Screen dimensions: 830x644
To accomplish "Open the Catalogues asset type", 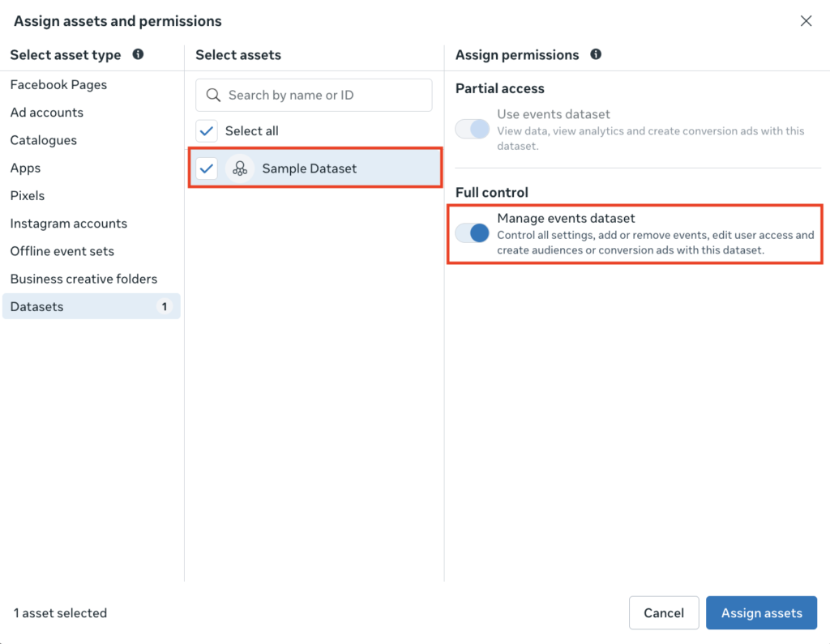I will tap(44, 140).
